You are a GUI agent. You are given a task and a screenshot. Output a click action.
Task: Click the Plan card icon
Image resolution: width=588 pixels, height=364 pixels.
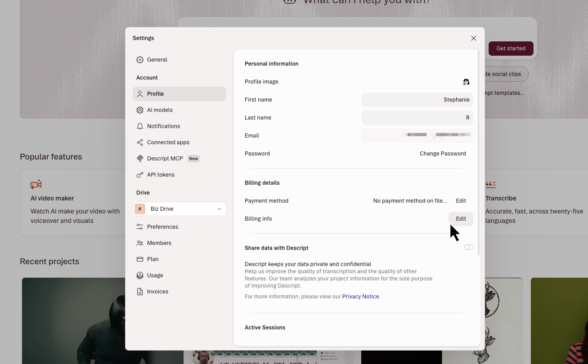pos(140,259)
